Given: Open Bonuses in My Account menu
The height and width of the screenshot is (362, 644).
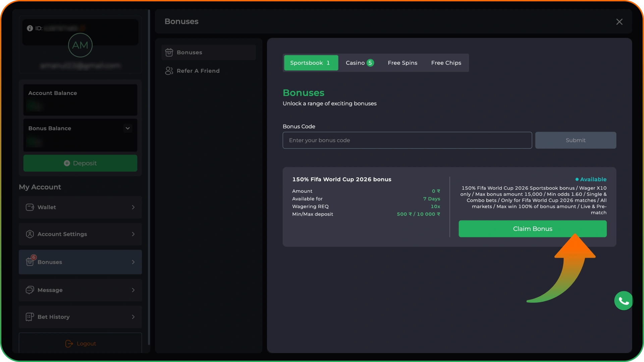Looking at the screenshot, I should tap(80, 262).
